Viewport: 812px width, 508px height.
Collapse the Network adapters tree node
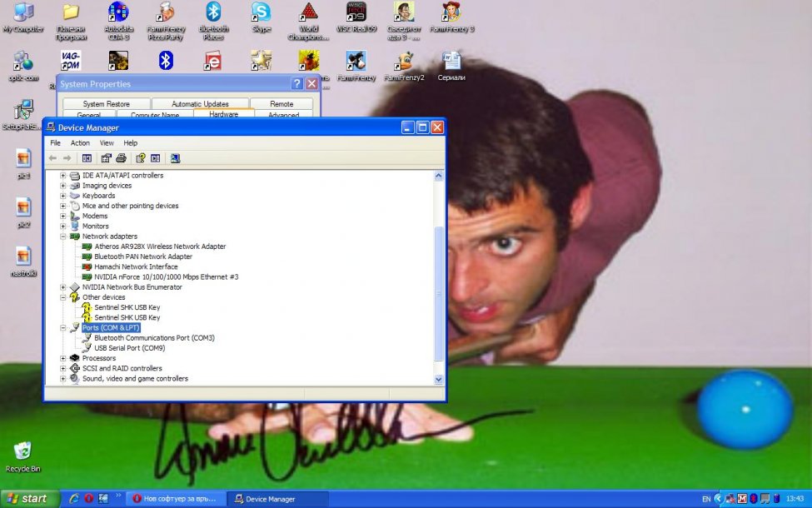pos(63,237)
